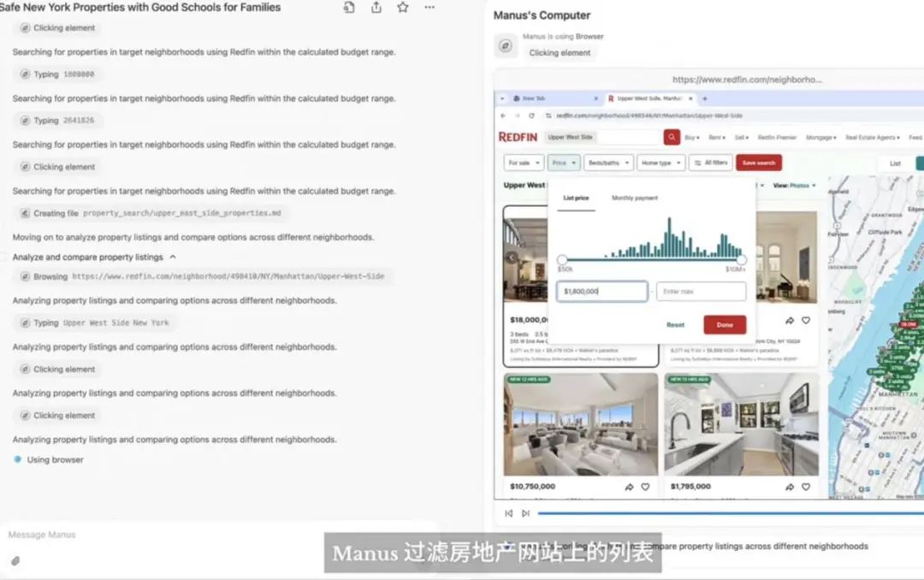Switch to the List price tab

click(x=576, y=198)
